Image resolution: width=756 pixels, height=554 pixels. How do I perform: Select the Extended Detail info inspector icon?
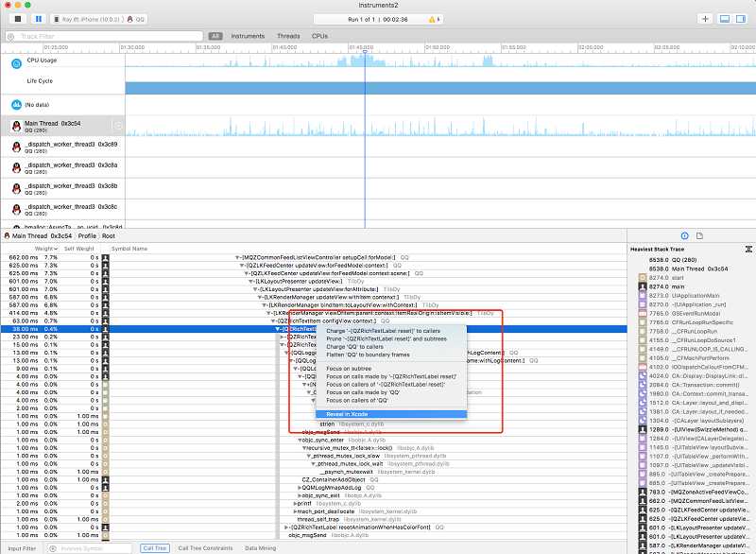(684, 235)
